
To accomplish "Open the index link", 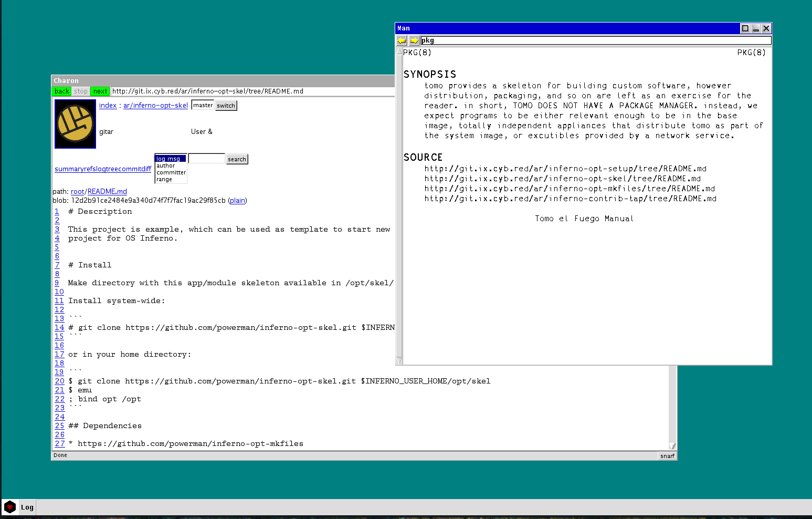I will (108, 105).
